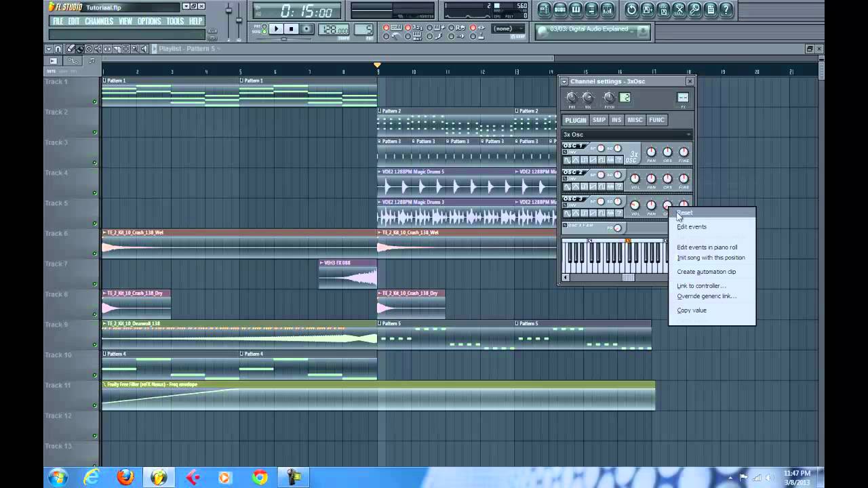This screenshot has height=488, width=868.
Task: Mute Track 4 with its green dot
Action: click(95, 193)
